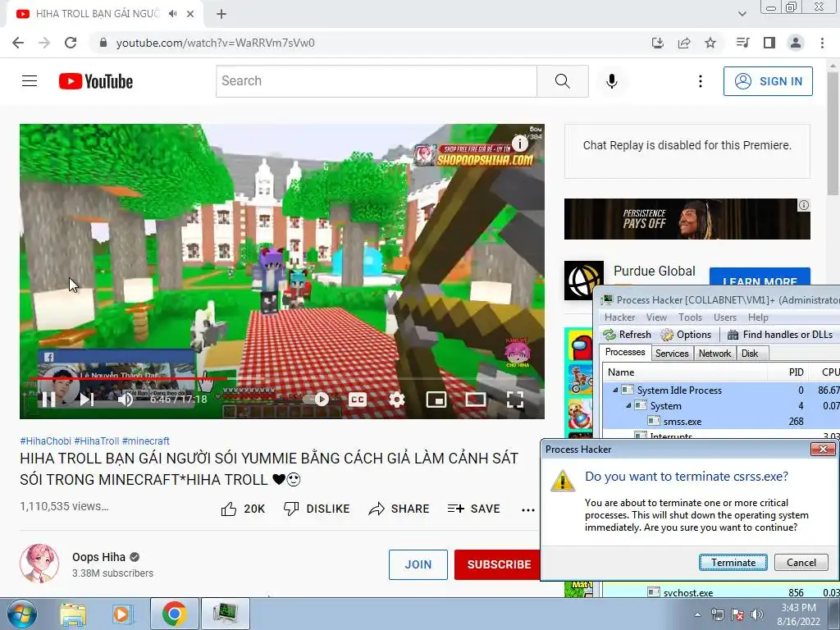Open Chrome media control icon
This screenshot has width=840, height=630.
click(x=742, y=43)
